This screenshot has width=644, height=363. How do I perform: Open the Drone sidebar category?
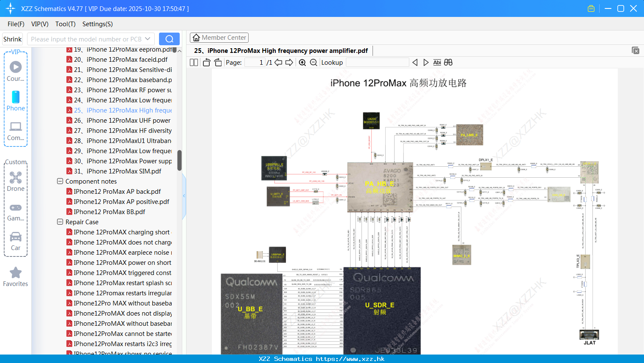tap(16, 181)
